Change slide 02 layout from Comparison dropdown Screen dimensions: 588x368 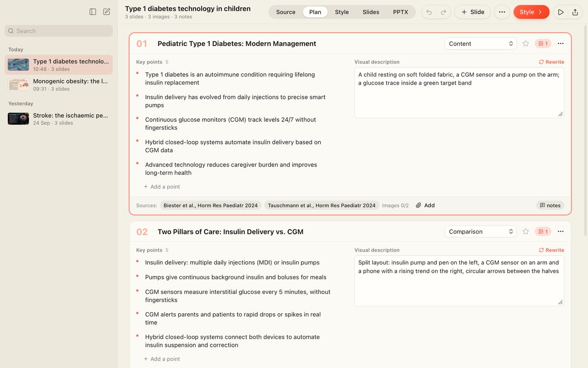click(481, 232)
